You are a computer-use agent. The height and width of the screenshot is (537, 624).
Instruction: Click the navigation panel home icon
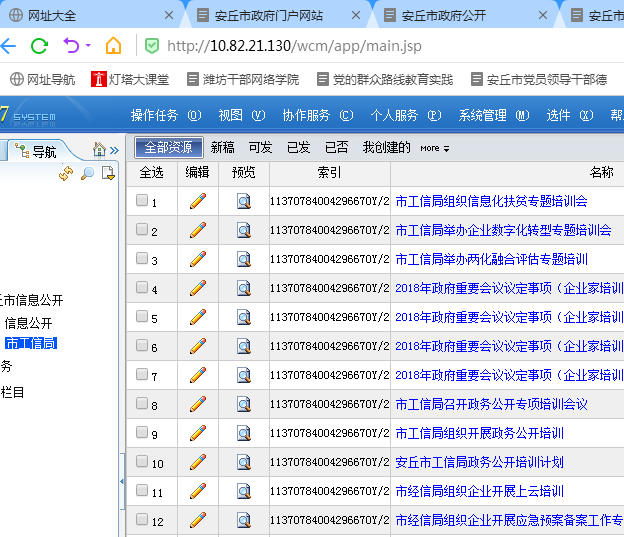[x=99, y=150]
